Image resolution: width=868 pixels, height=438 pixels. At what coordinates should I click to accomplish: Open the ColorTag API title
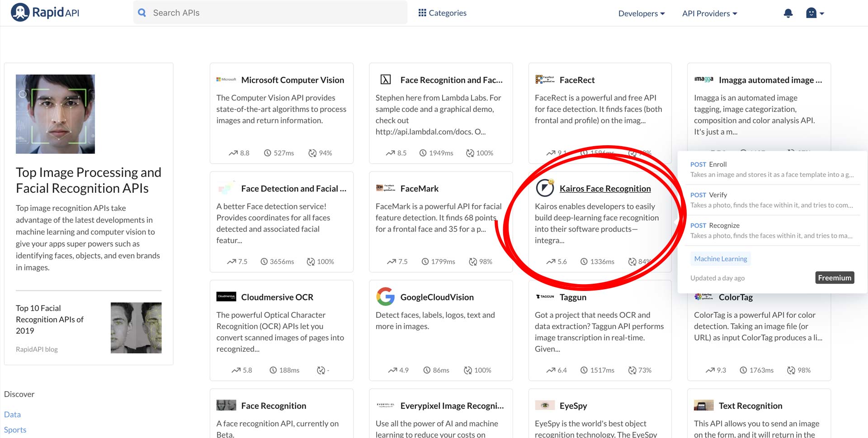(x=736, y=297)
